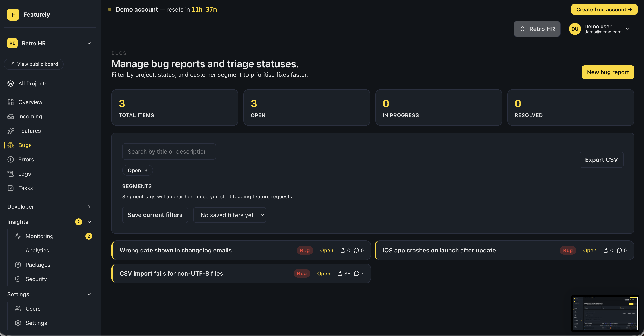Focus the search by title field
The image size is (644, 336).
point(169,152)
